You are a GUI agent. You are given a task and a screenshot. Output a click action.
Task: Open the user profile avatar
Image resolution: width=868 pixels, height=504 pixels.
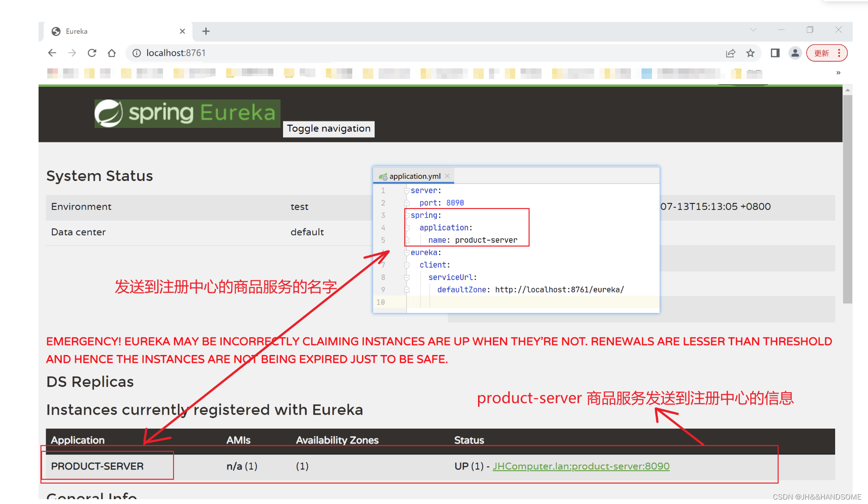795,53
